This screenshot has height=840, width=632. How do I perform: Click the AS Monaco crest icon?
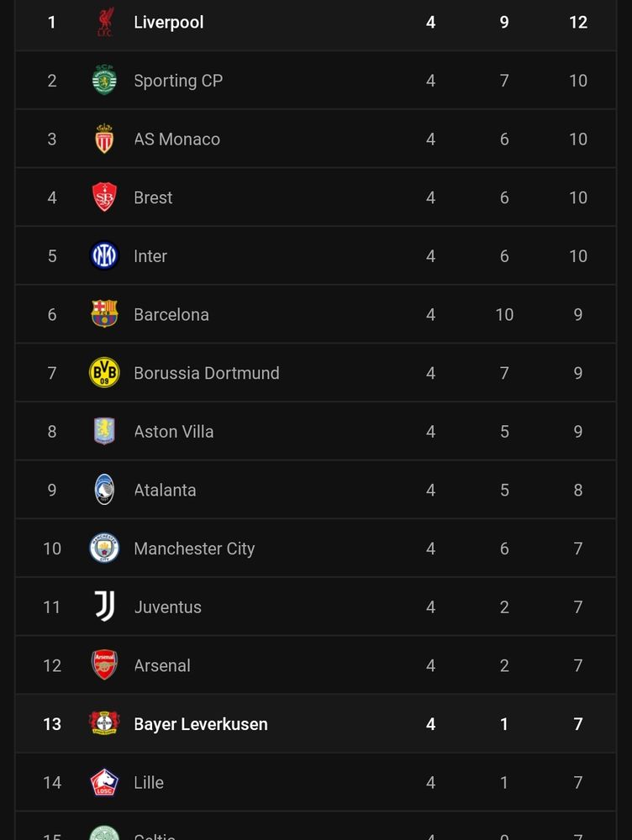pos(104,139)
